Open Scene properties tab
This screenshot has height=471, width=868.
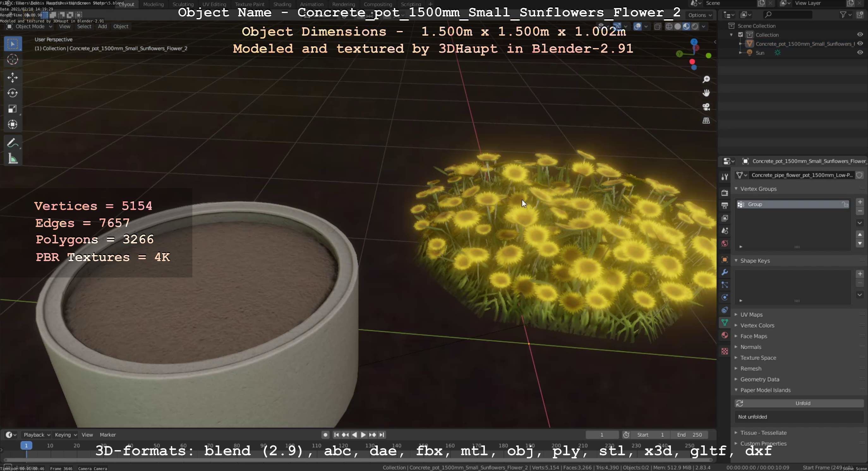point(725,231)
